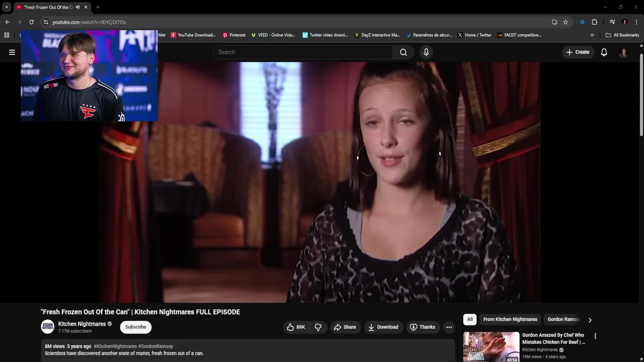The image size is (644, 362).
Task: Select the Gordon Ramsay filter chip
Action: point(562,319)
